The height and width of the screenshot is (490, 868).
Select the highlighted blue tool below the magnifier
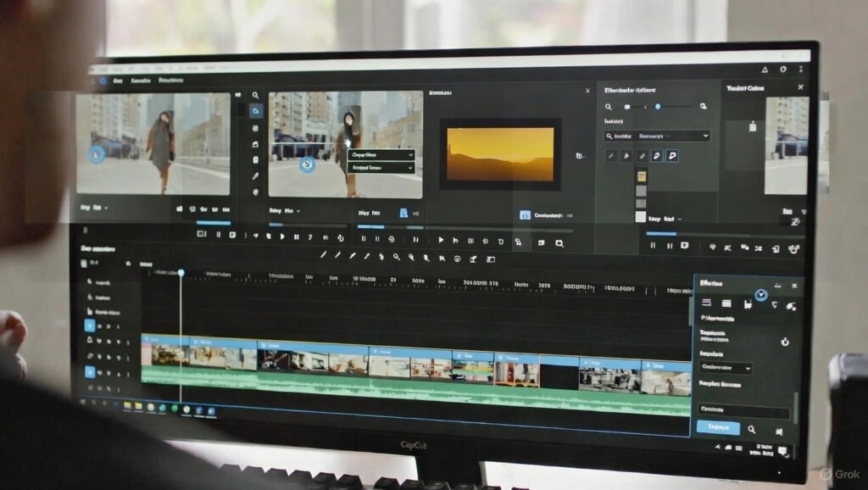click(255, 111)
